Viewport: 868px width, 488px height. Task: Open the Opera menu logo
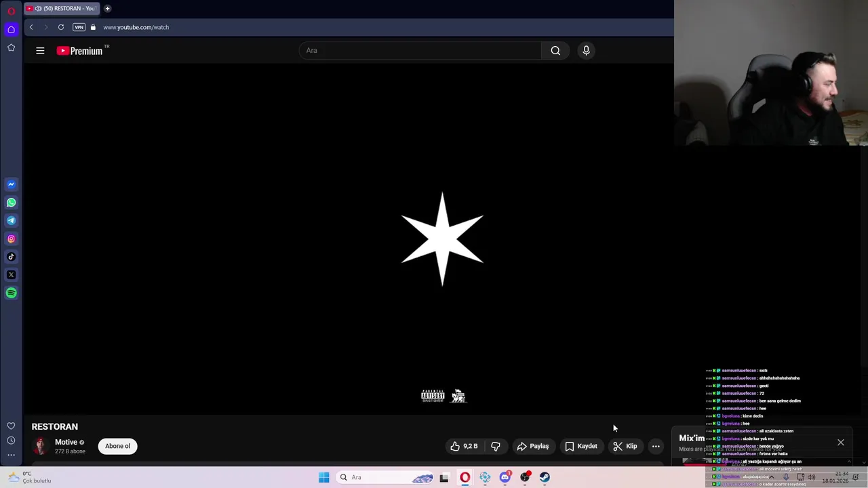pyautogui.click(x=11, y=11)
